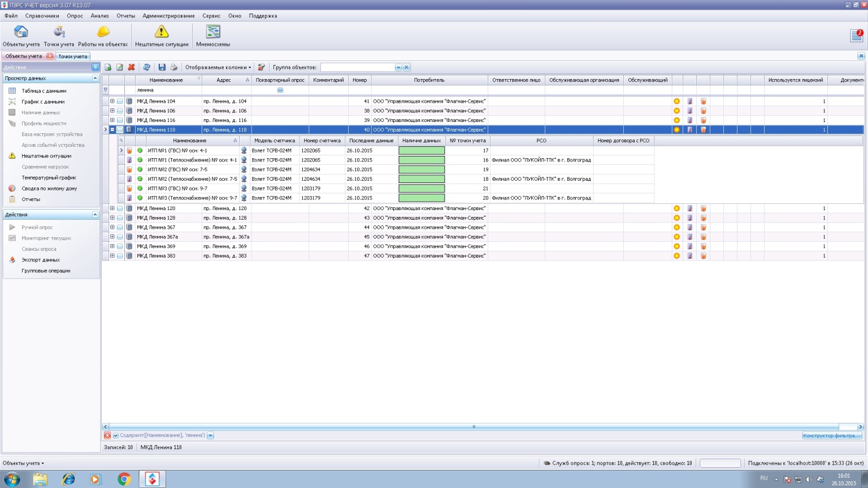Toggle the filter enabled checkbox near Содержит
Image resolution: width=868 pixels, height=488 pixels.
[115, 435]
